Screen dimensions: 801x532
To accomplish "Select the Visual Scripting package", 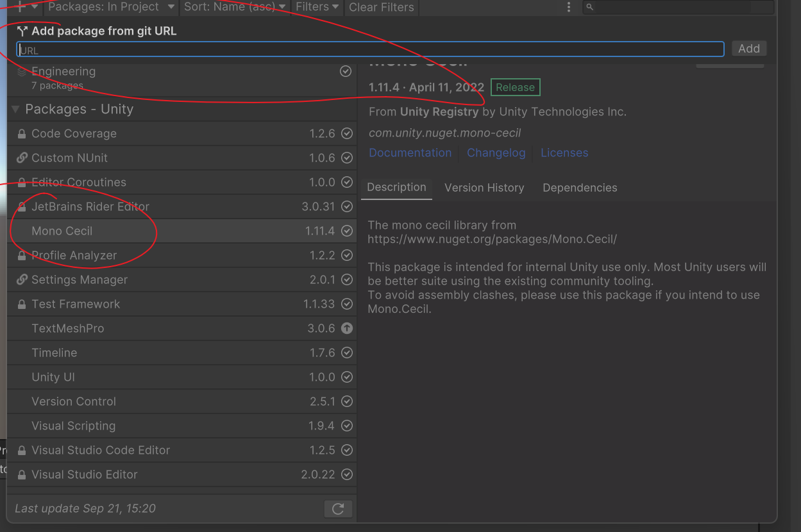I will click(182, 426).
